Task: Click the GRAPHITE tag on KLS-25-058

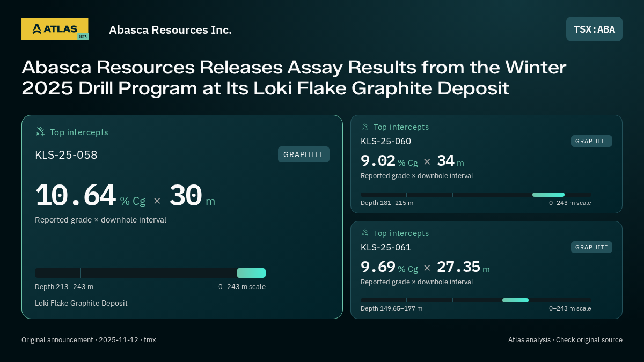Action: point(304,154)
